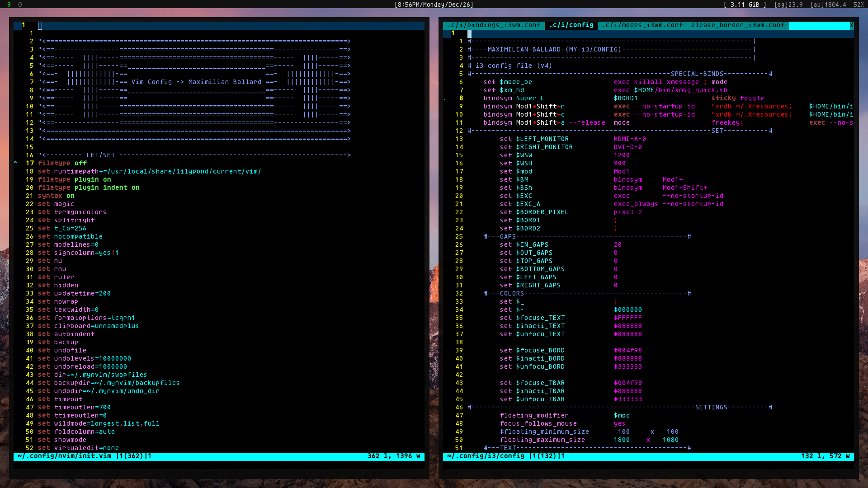Click the 'set signcolumn=yes:1' line
The image size is (868, 488).
(x=78, y=253)
